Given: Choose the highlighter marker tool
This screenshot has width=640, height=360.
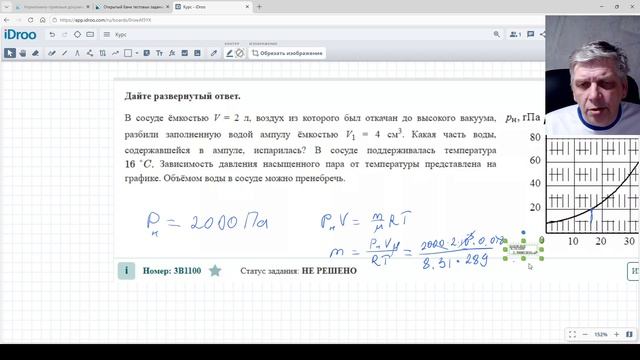Looking at the screenshot, I should click(51, 53).
